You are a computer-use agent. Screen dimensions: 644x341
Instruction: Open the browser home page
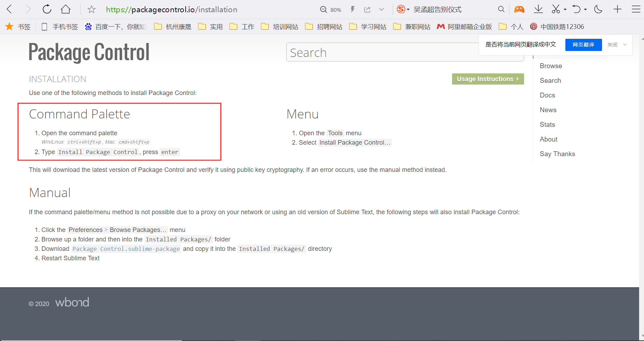coord(66,9)
